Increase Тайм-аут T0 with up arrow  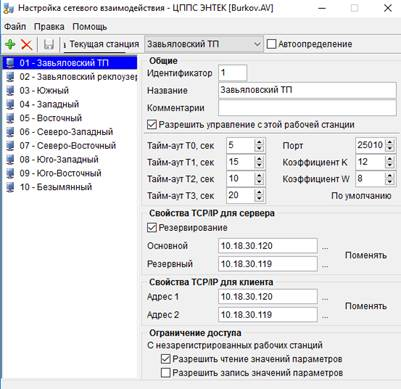click(259, 142)
